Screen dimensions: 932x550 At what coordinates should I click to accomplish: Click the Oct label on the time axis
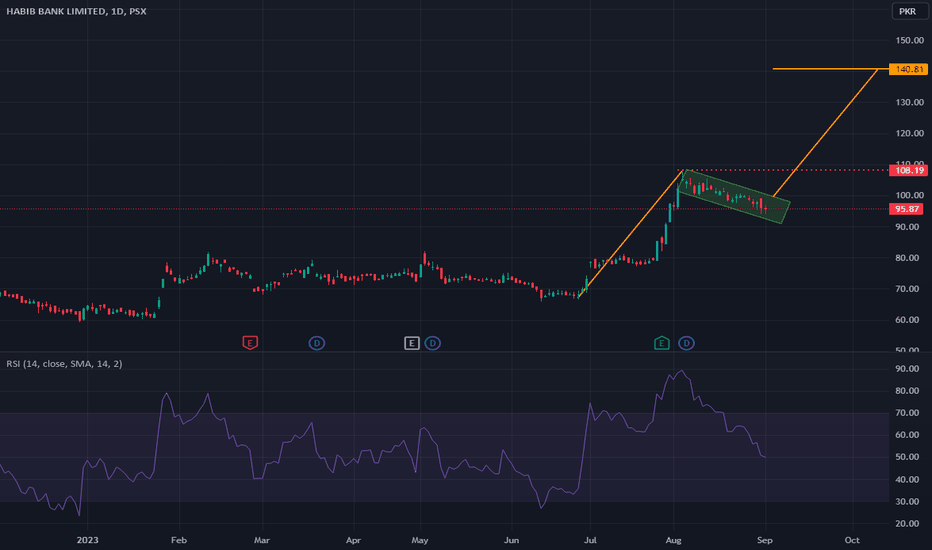click(852, 540)
